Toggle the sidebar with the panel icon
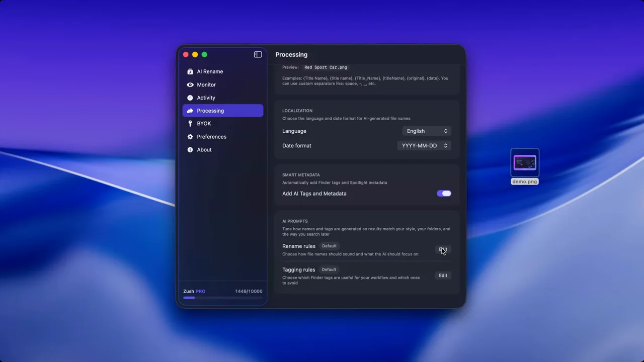This screenshot has height=362, width=644. tap(258, 54)
